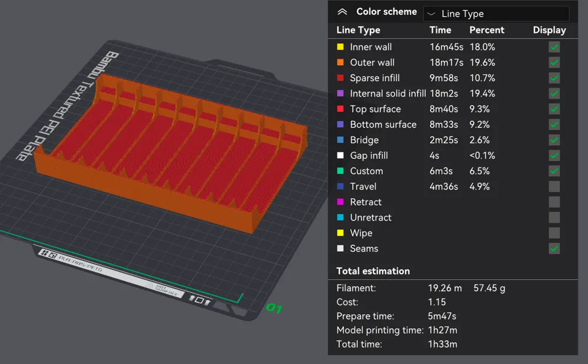Click the green 01 plate number
The width and height of the screenshot is (588, 364).
274,308
